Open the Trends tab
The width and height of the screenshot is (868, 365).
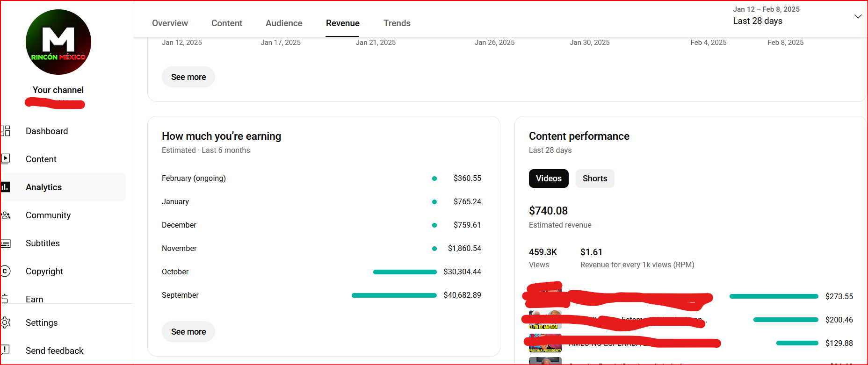click(x=397, y=23)
